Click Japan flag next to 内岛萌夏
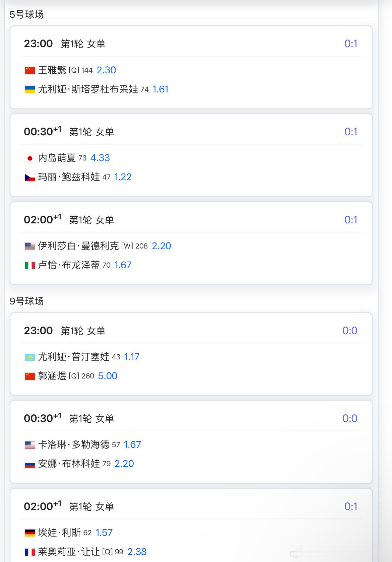The height and width of the screenshot is (562, 392). coord(30,158)
